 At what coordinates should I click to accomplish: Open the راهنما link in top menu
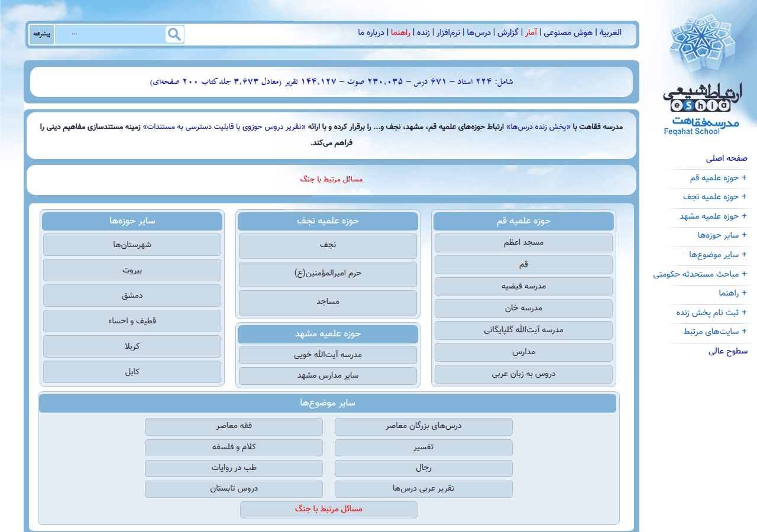point(400,33)
